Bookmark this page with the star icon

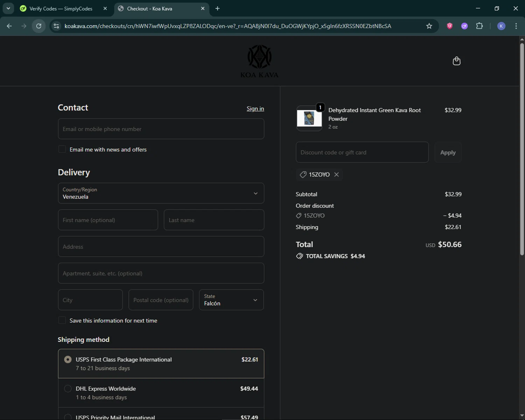click(429, 26)
